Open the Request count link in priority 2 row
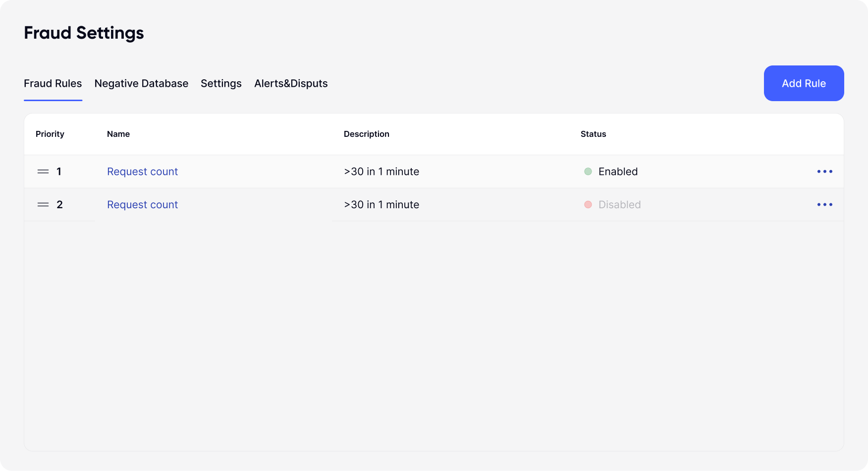This screenshot has width=868, height=471. point(142,205)
